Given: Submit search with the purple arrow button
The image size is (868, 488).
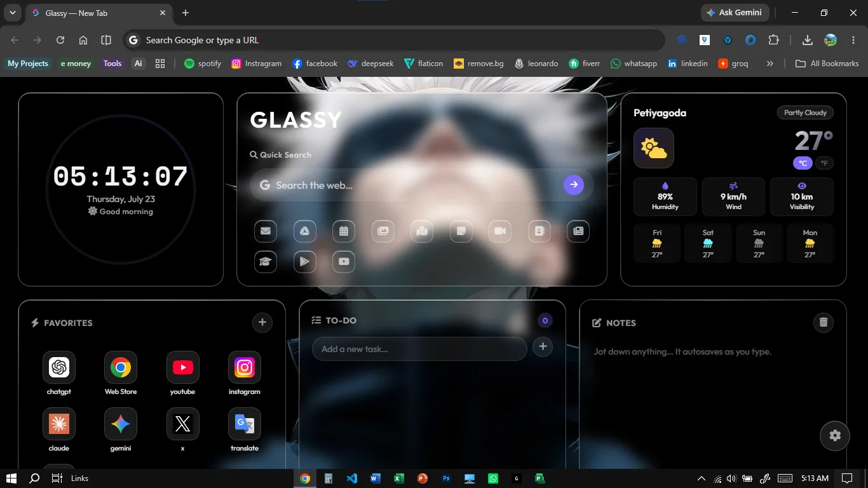Looking at the screenshot, I should click(x=574, y=185).
